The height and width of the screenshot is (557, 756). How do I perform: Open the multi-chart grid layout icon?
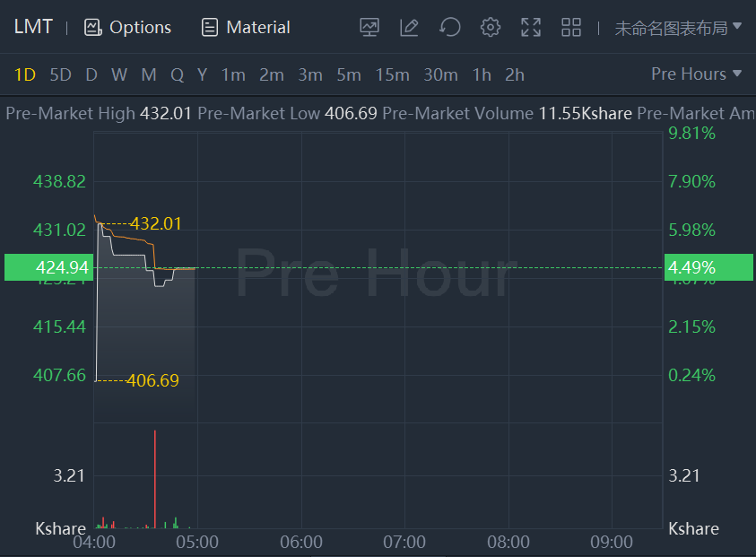(x=571, y=27)
